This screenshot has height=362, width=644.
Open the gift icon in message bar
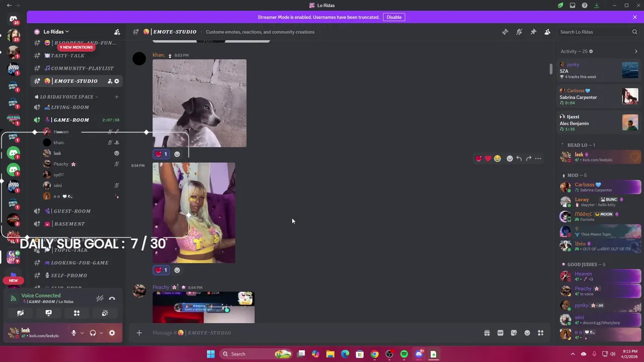[x=487, y=333]
